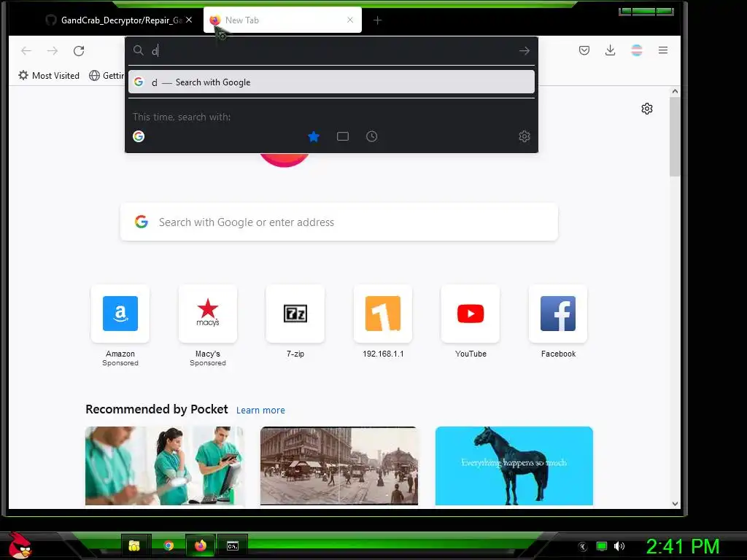This screenshot has width=747, height=560.
Task: Click the network monitor tray icon
Action: (x=602, y=546)
